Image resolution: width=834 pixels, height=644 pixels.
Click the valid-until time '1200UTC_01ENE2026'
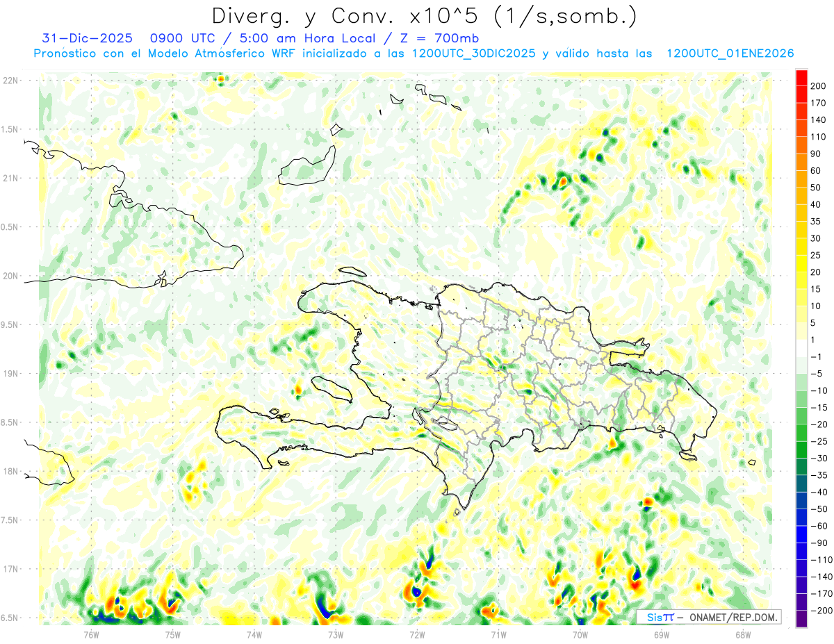coord(730,53)
